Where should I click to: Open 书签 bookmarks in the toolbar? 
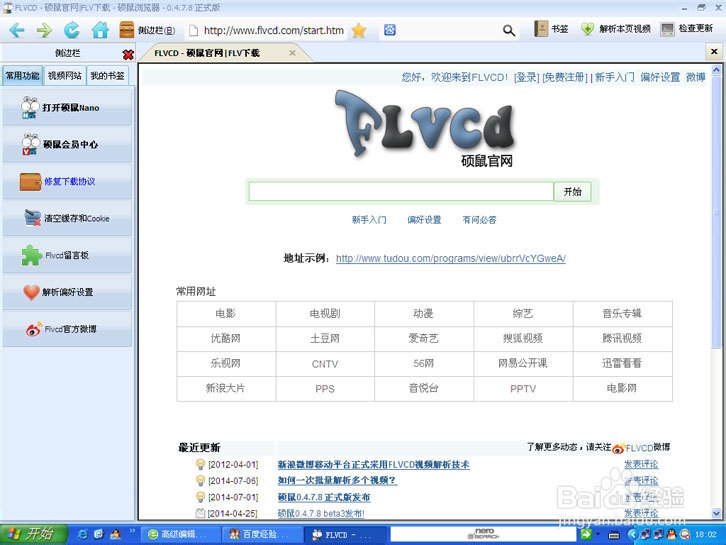point(551,29)
